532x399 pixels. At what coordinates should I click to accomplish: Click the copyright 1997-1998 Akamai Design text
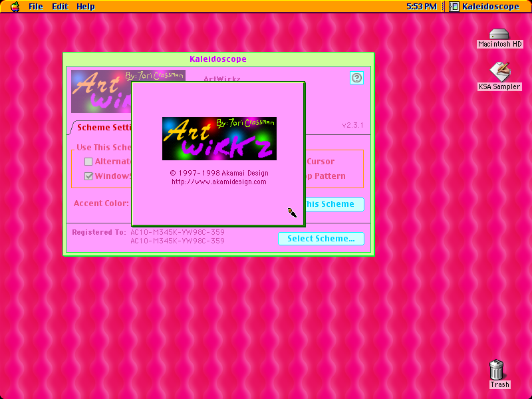pos(219,173)
